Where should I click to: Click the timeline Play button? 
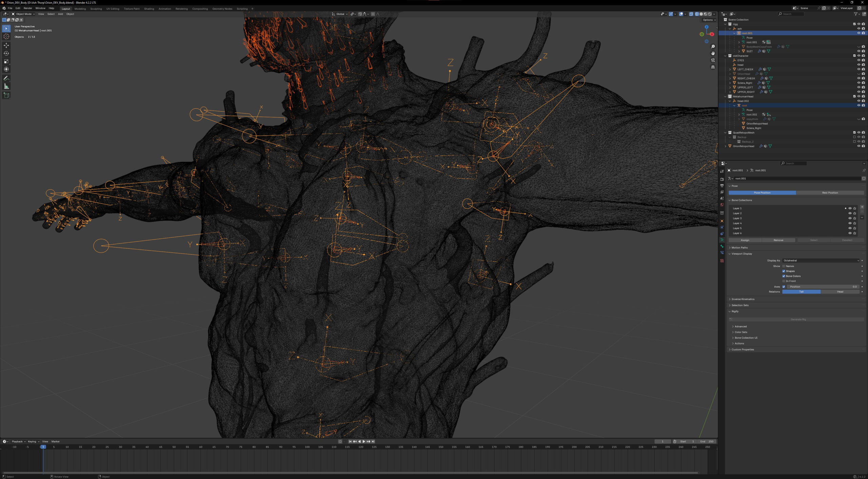click(x=364, y=442)
